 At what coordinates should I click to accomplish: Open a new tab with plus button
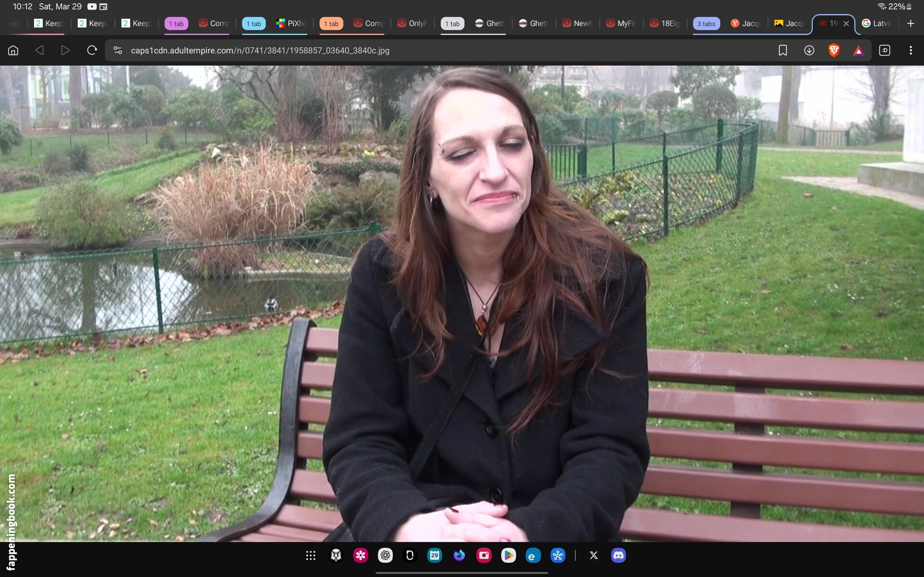coord(911,24)
